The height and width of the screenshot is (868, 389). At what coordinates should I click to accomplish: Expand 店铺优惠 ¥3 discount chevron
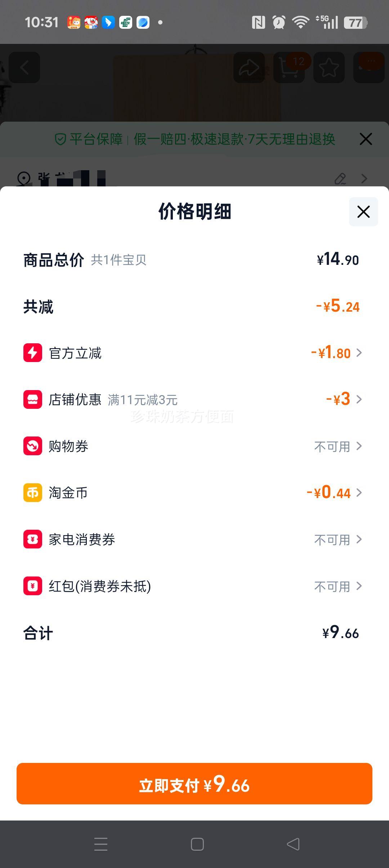pyautogui.click(x=359, y=399)
